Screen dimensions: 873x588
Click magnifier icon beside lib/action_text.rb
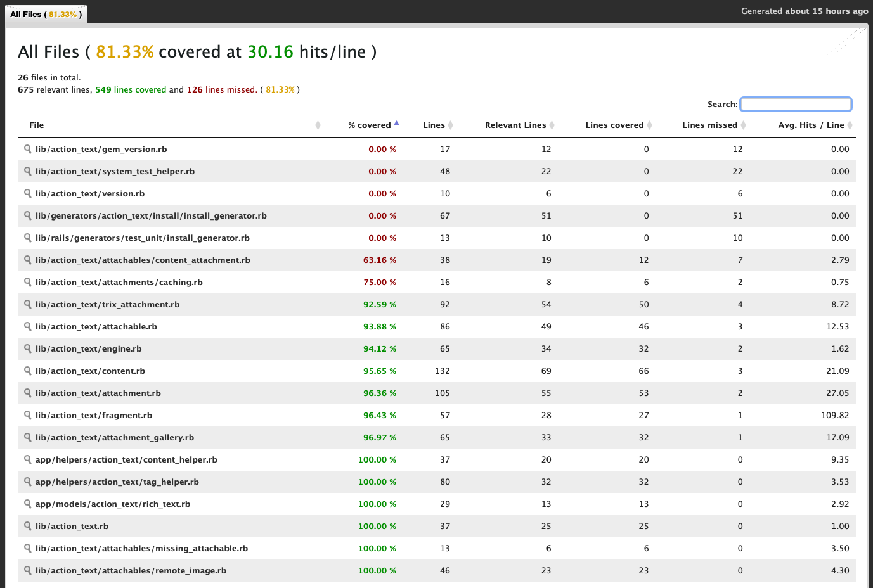click(28, 526)
